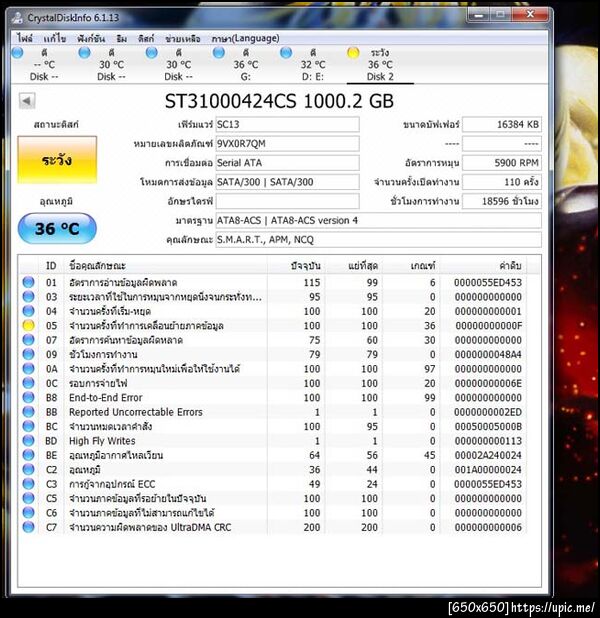The width and height of the screenshot is (600, 618).
Task: Click the blue status dot of attribute 0C
Action: click(x=28, y=383)
